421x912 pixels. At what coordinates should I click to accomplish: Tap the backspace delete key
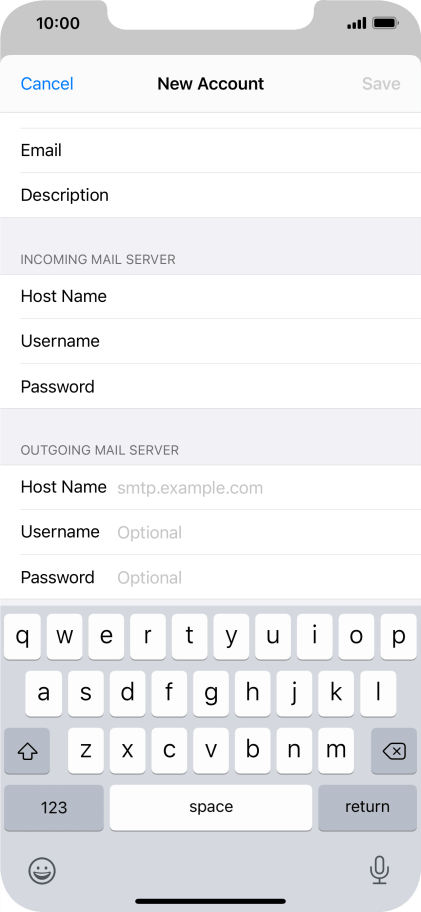(x=394, y=751)
